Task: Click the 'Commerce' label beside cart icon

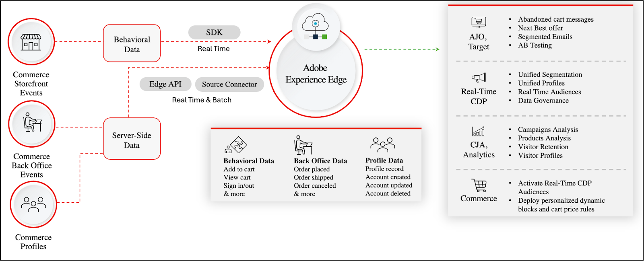Action: (479, 199)
